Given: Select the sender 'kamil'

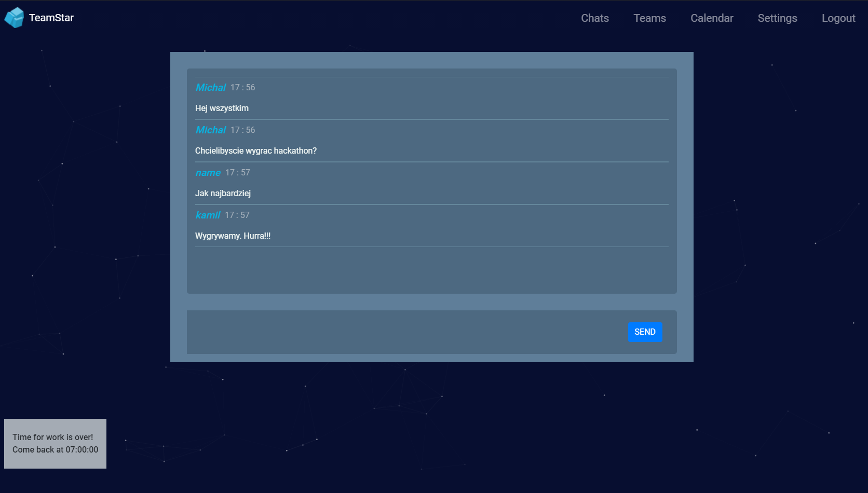Looking at the screenshot, I should click(208, 215).
